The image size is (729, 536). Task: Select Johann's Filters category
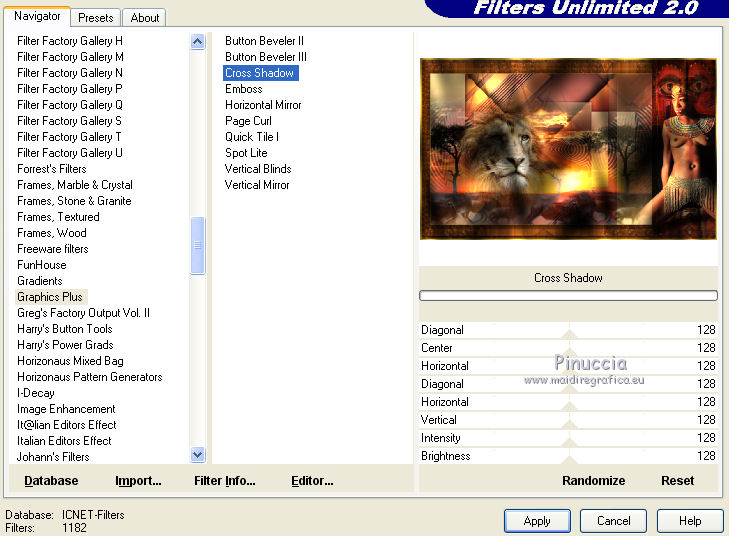53,457
